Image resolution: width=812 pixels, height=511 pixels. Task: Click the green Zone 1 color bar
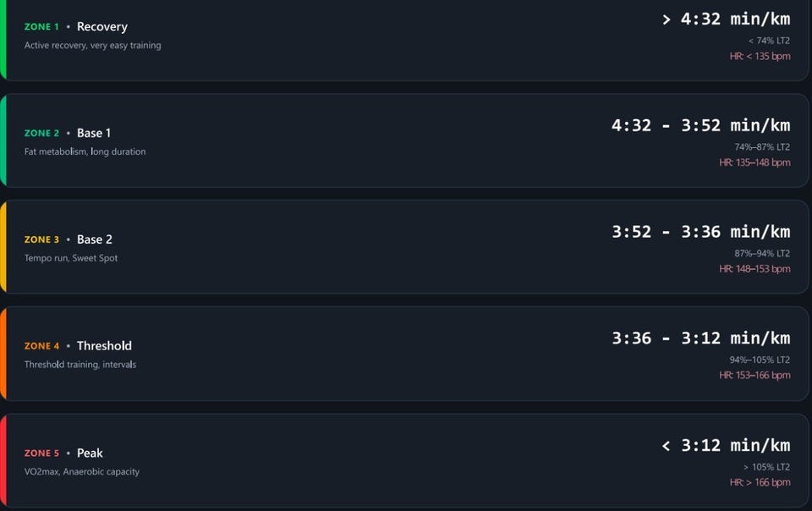pos(3,40)
